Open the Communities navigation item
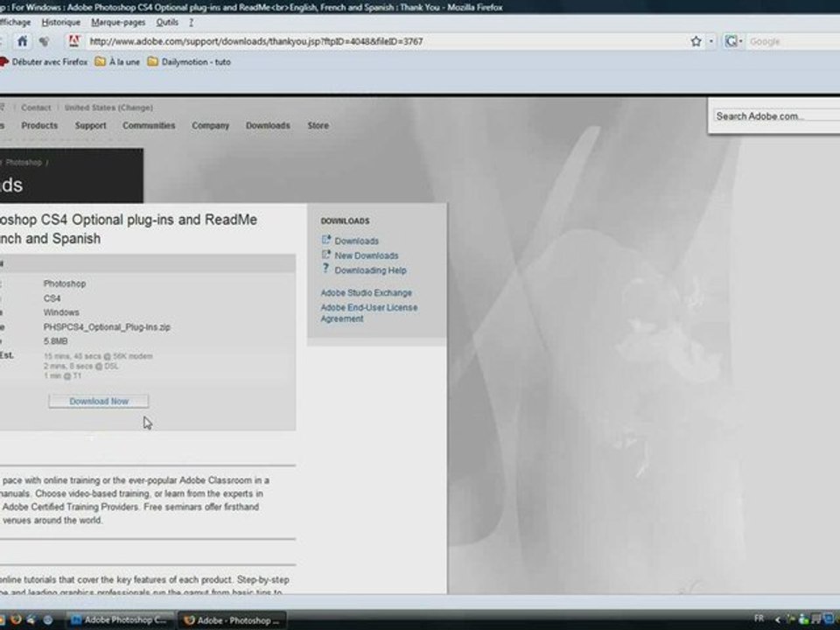Viewport: 840px width, 630px height. pyautogui.click(x=149, y=125)
